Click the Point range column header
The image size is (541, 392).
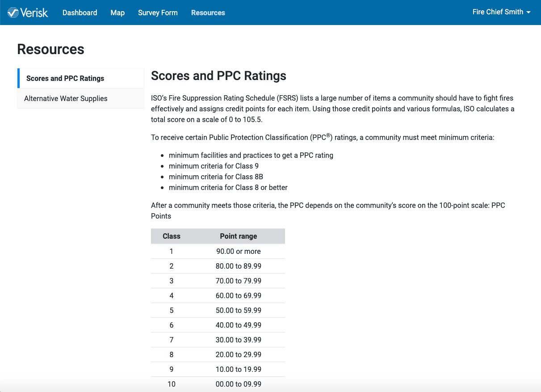[238, 236]
